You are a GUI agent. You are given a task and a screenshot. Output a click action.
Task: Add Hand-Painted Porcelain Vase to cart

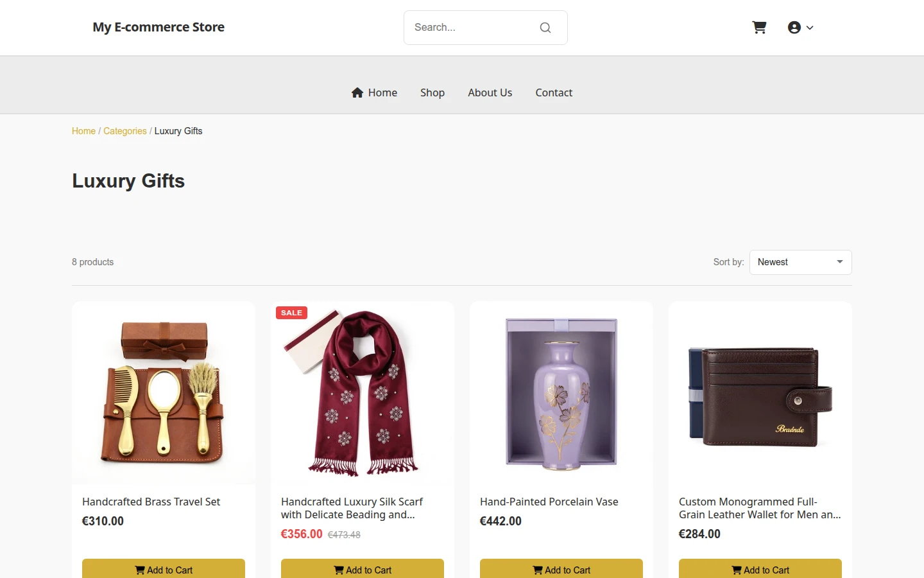click(x=561, y=569)
